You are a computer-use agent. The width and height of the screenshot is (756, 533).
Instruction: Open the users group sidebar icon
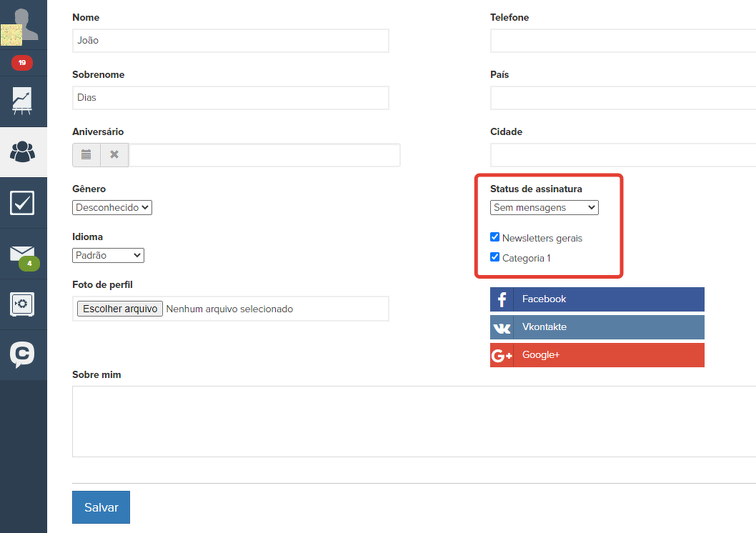[23, 151]
